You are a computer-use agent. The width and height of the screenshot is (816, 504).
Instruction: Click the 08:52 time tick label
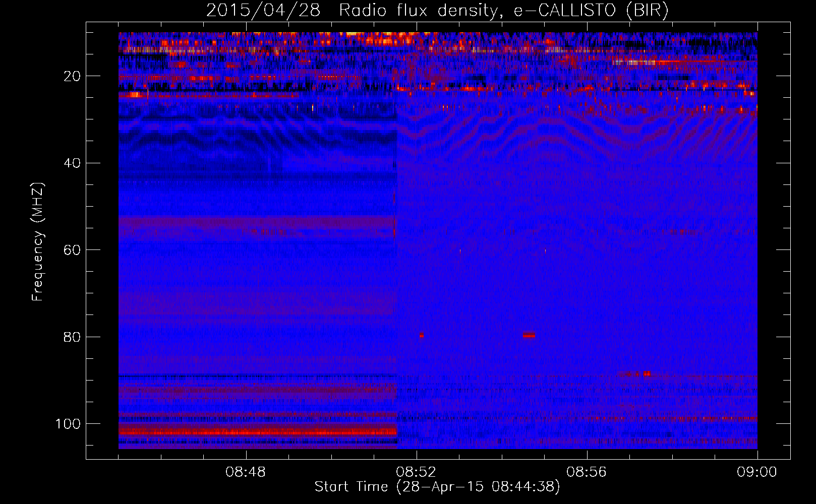tap(416, 472)
